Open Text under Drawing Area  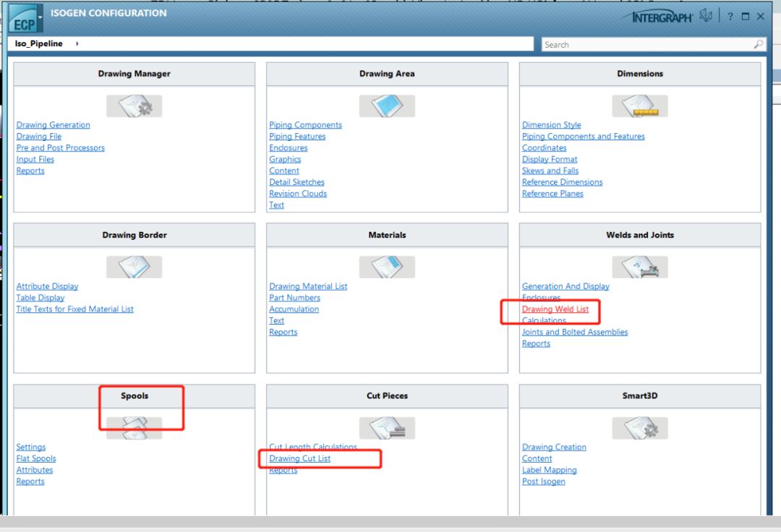(x=276, y=205)
